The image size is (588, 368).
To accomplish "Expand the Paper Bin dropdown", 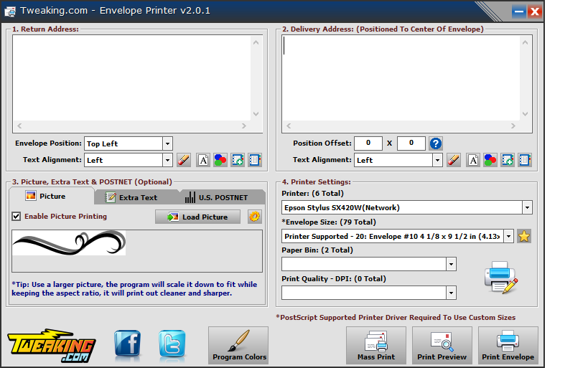I will [451, 264].
